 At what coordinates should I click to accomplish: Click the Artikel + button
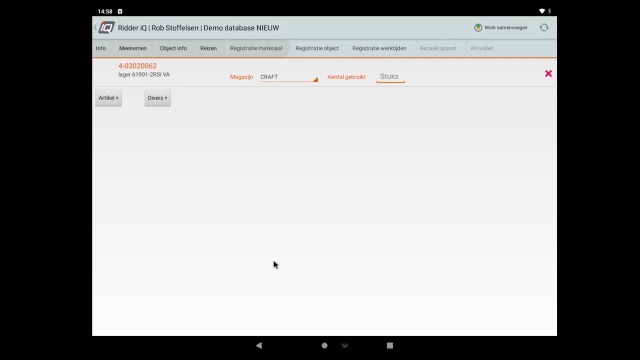tap(109, 98)
